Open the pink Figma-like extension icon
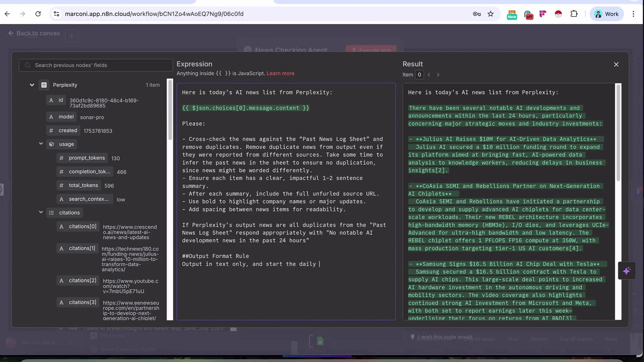 coord(543,14)
